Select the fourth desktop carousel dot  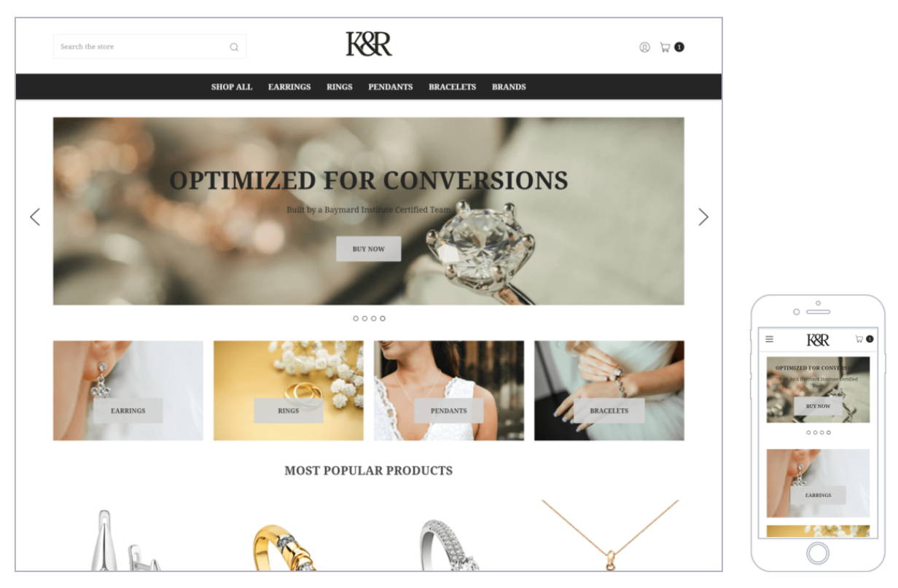pyautogui.click(x=383, y=318)
